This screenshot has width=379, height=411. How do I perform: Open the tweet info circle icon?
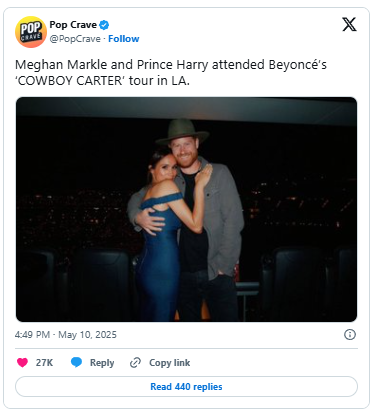[350, 334]
